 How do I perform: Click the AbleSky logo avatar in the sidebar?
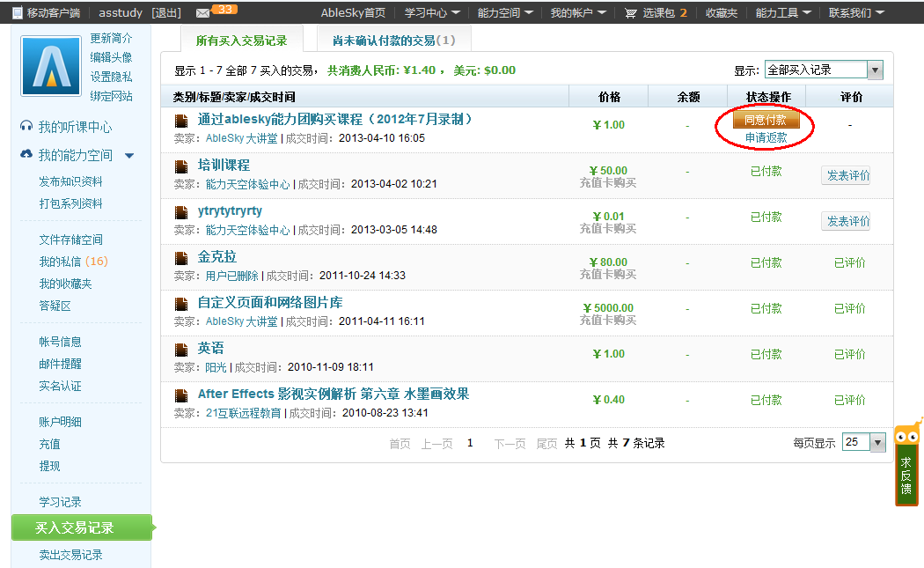(x=50, y=65)
